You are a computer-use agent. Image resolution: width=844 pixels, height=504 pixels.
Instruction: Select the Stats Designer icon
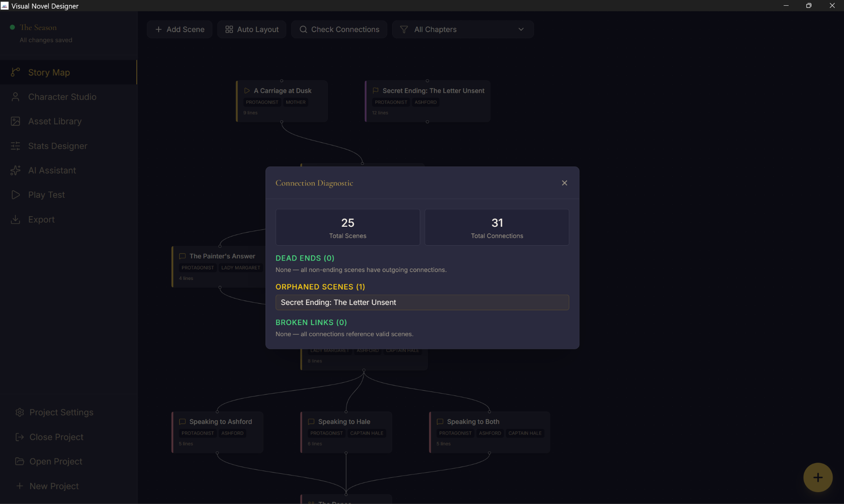16,146
